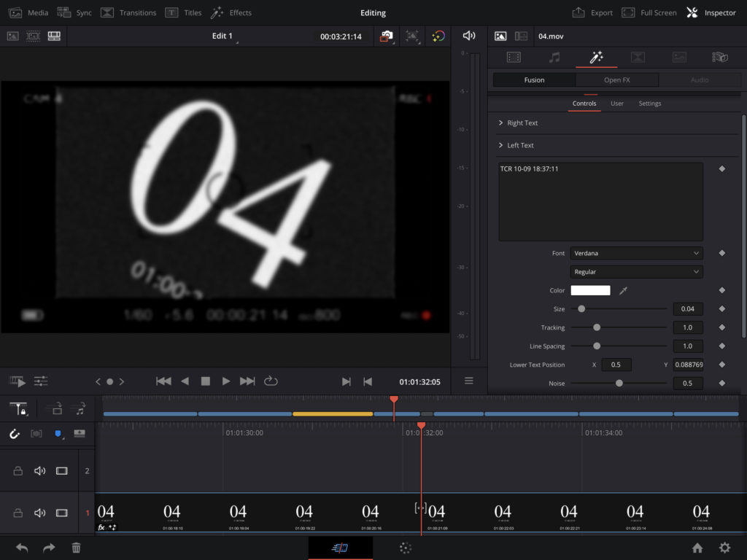Image resolution: width=747 pixels, height=560 pixels.
Task: Open the Media panel
Action: (28, 13)
